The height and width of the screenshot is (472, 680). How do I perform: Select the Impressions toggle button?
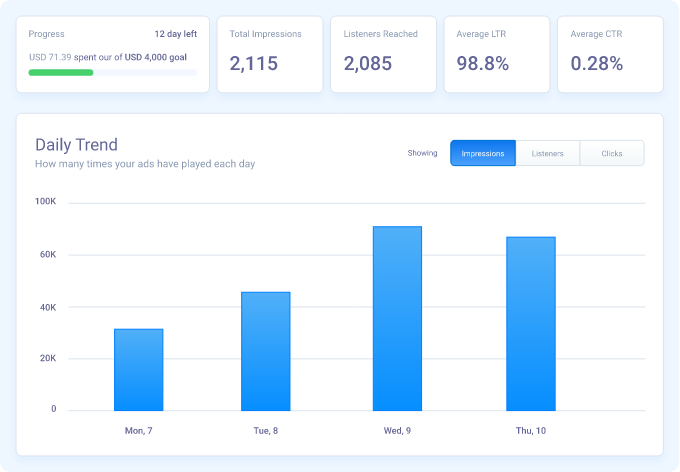(483, 153)
